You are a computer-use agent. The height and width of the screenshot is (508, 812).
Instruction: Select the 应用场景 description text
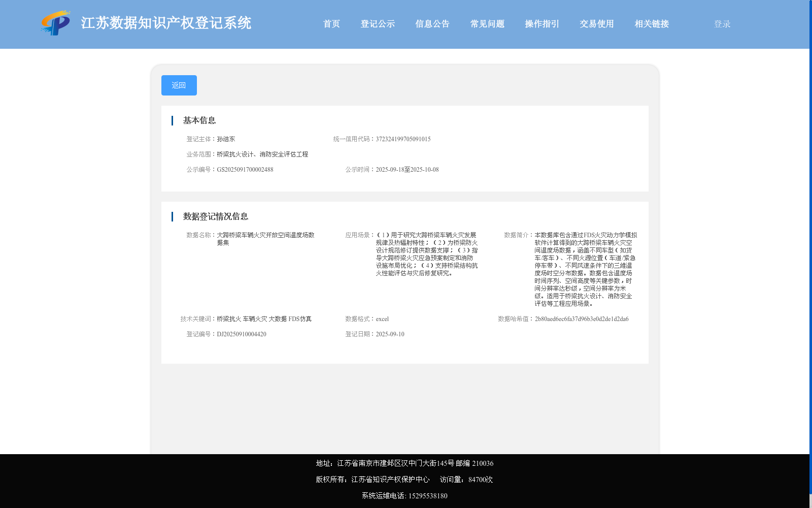pos(427,254)
